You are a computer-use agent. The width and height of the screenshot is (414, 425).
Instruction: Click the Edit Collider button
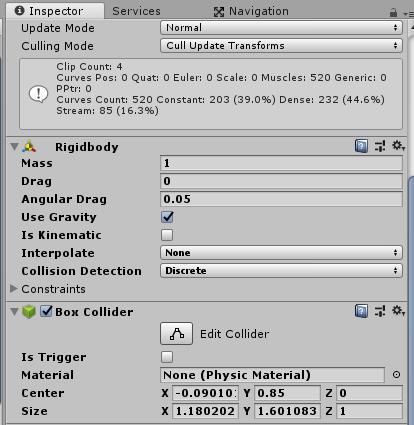(x=176, y=334)
